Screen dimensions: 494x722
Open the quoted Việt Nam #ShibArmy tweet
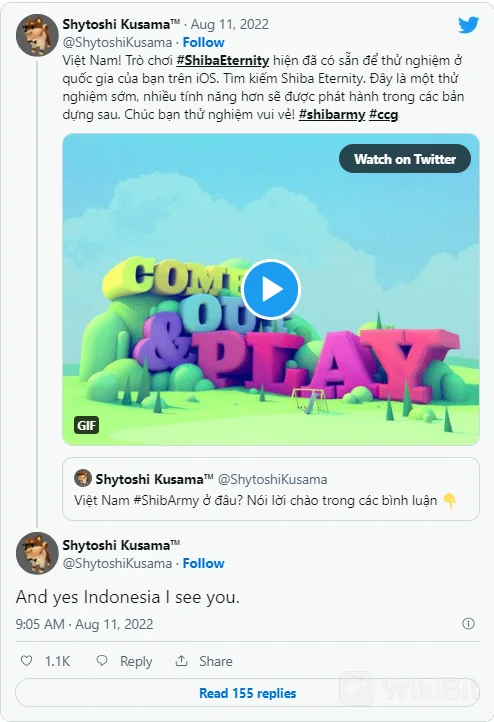pos(271,489)
